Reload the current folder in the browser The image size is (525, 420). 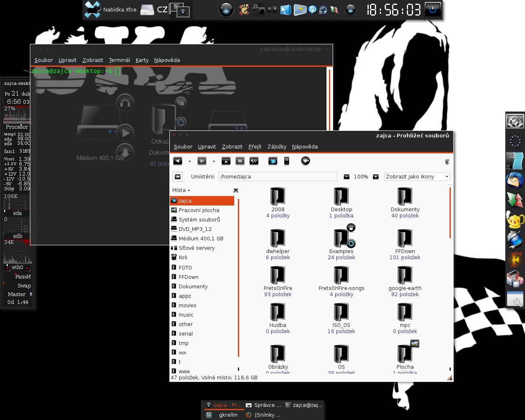tap(254, 161)
